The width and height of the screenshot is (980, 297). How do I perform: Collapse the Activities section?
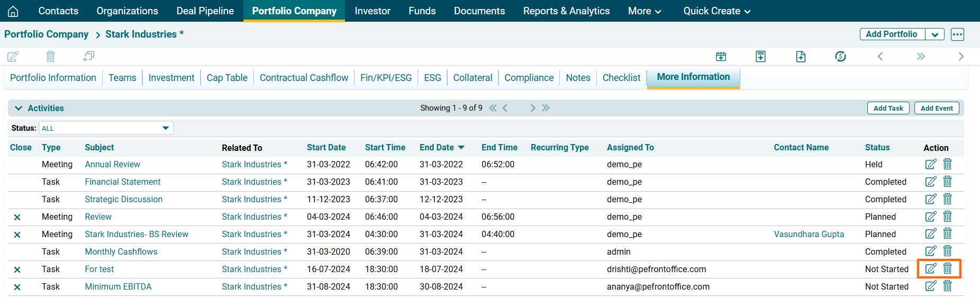click(19, 108)
